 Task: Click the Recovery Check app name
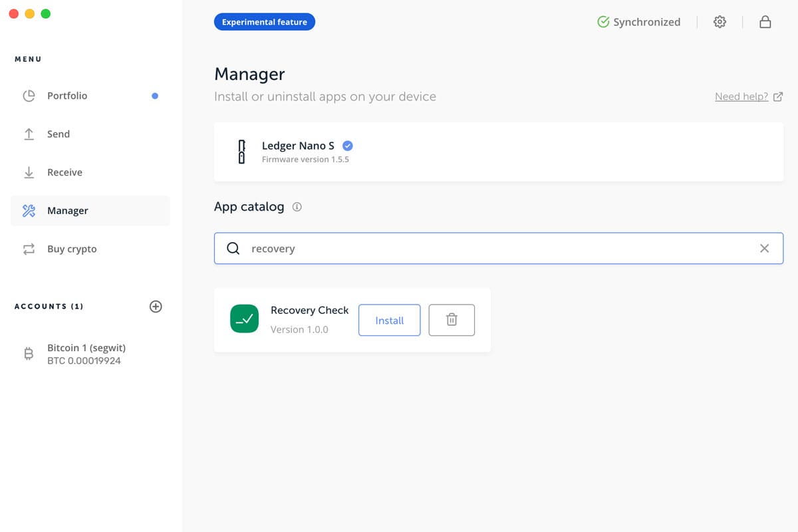[310, 310]
